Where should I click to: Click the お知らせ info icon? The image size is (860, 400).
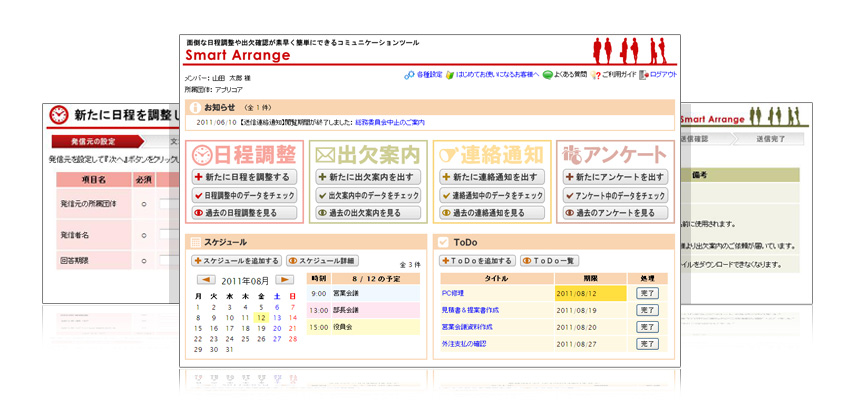pos(194,107)
